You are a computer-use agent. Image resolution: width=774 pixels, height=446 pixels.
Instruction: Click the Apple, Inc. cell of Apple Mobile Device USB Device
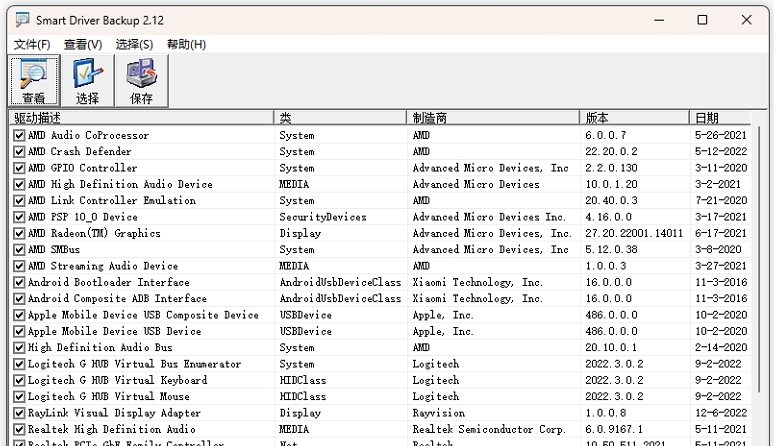(443, 331)
